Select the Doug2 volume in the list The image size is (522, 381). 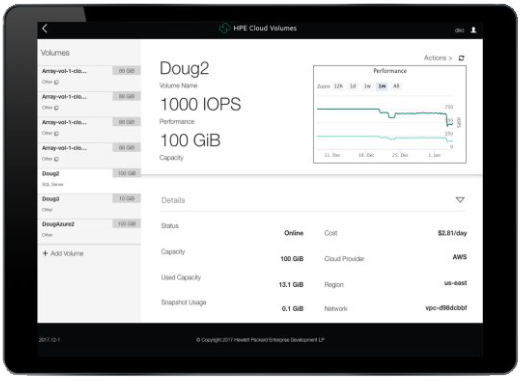(89, 181)
